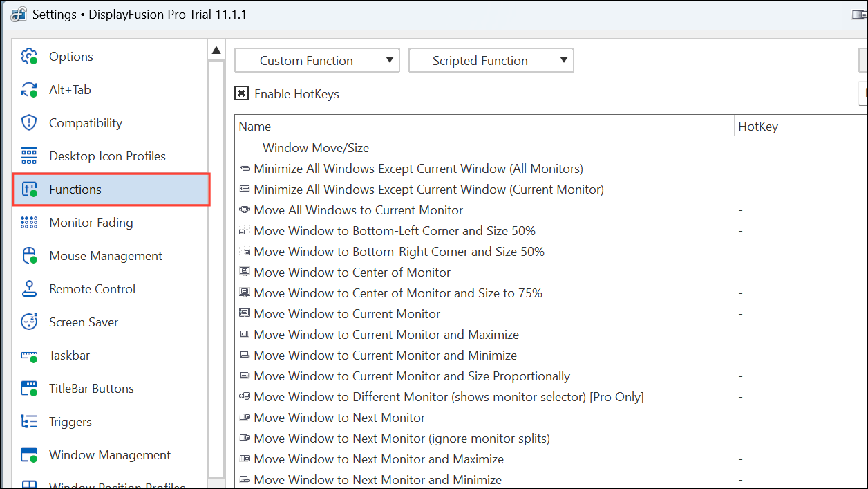Viewport: 868px width, 489px height.
Task: Switch to the Alt+Tab settings page
Action: 70,90
